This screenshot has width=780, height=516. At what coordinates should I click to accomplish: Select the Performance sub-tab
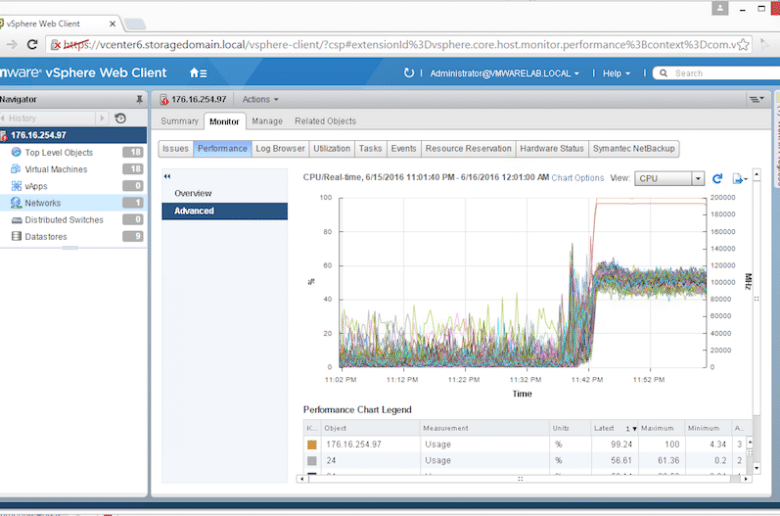click(x=222, y=149)
